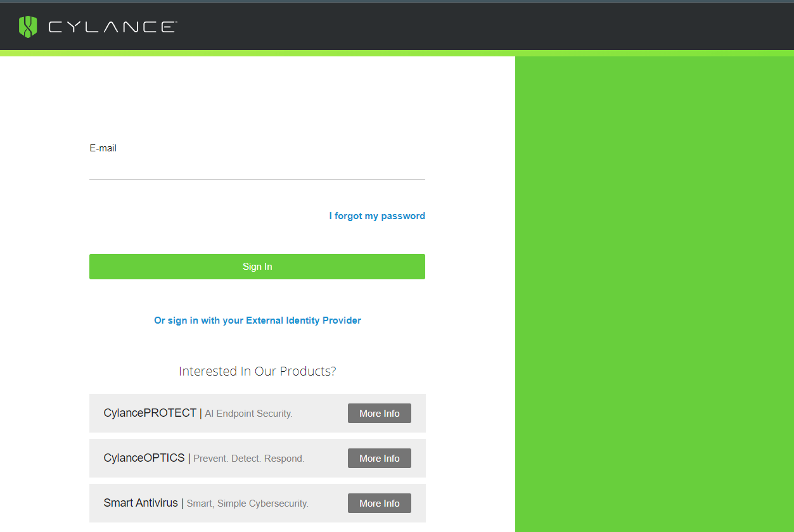Sign in with your External Identity Provider
Screen dimensions: 794x532
pyautogui.click(x=257, y=320)
